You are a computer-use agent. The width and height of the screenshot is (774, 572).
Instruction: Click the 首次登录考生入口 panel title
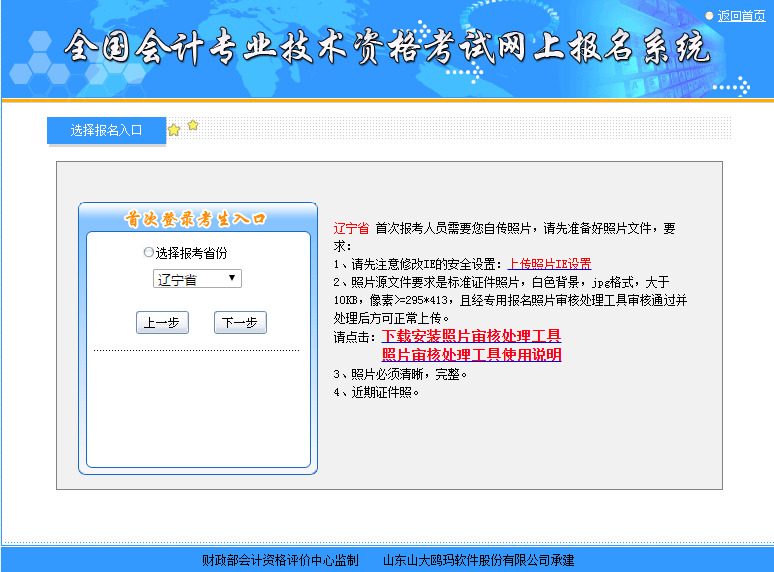click(196, 219)
